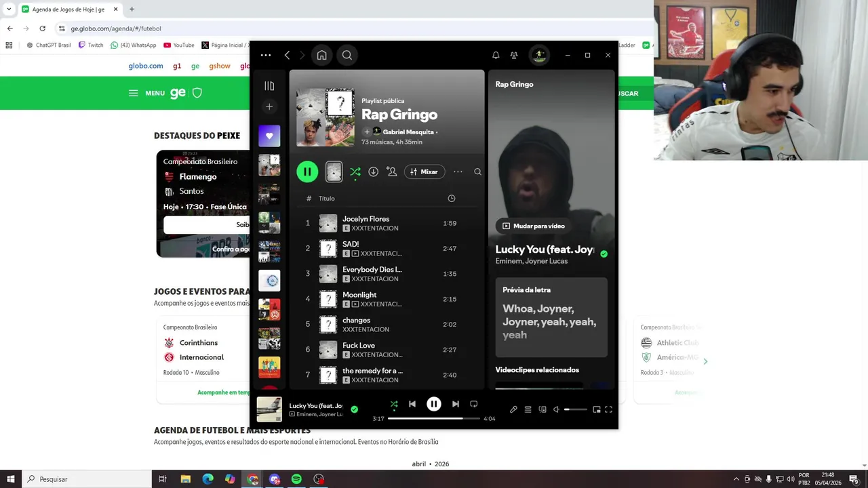The height and width of the screenshot is (488, 868).
Task: Go back in Spotify navigation history
Action: (288, 56)
